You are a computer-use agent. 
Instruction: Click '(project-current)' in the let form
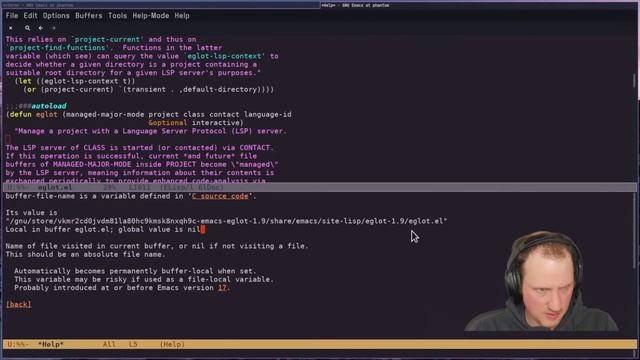tap(77, 89)
